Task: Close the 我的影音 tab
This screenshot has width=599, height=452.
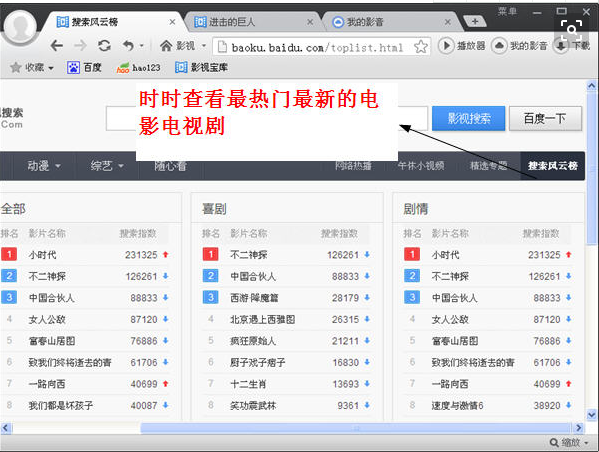Action: 448,22
